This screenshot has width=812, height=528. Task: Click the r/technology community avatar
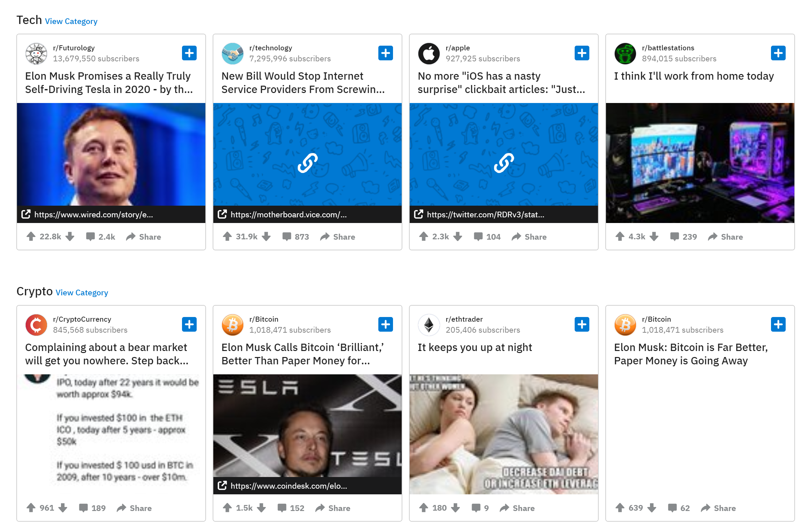[x=232, y=53]
